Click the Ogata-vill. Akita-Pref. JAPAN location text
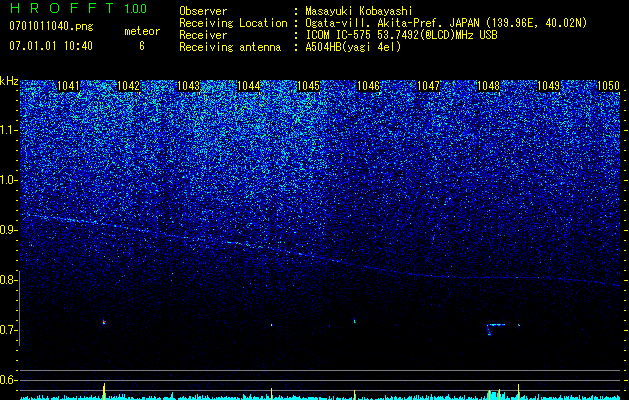The image size is (629, 400). [446, 23]
